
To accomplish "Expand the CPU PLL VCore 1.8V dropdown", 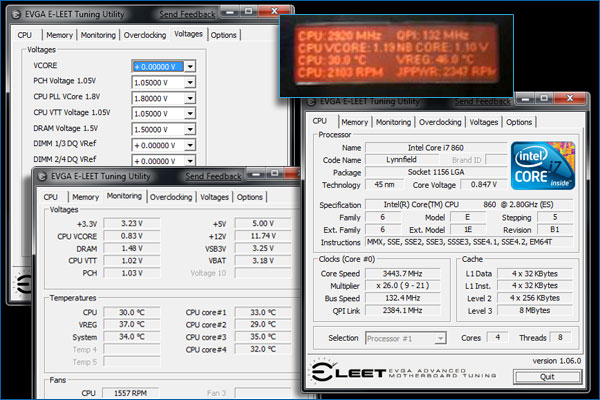I will click(190, 98).
